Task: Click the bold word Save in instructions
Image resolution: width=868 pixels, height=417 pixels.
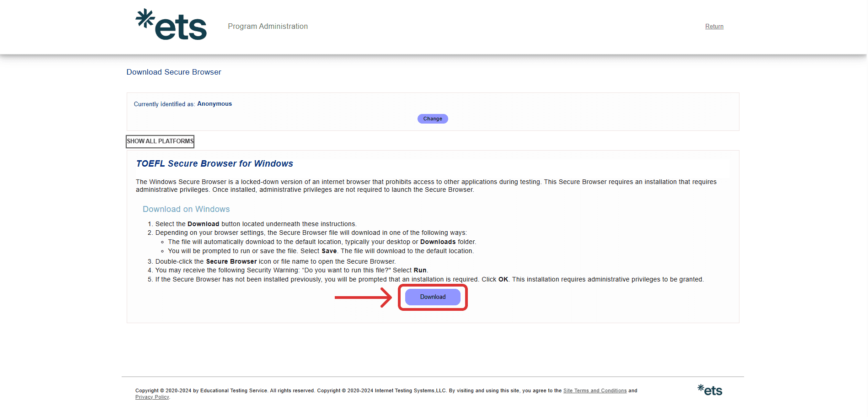Action: click(x=329, y=251)
